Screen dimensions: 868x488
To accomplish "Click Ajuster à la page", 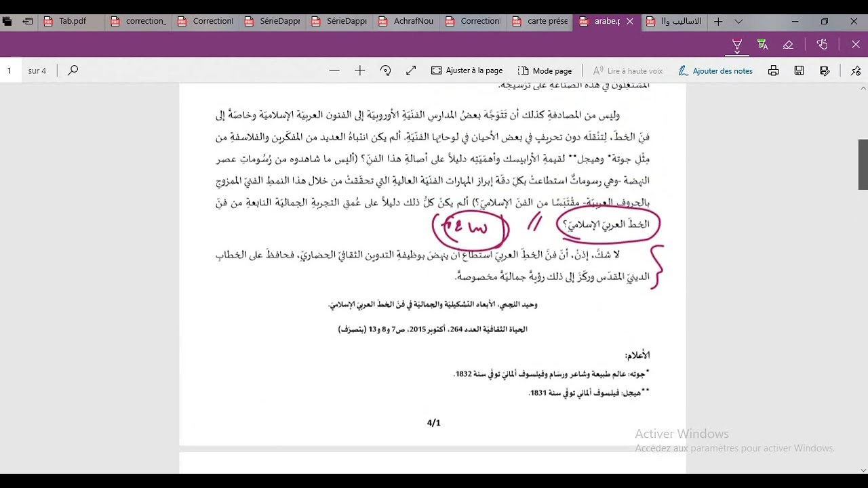I will tap(467, 70).
